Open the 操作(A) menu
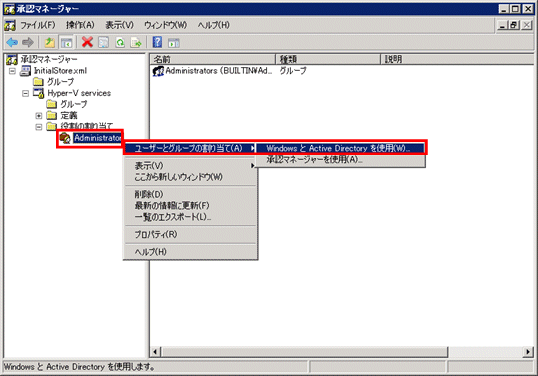 click(x=80, y=25)
